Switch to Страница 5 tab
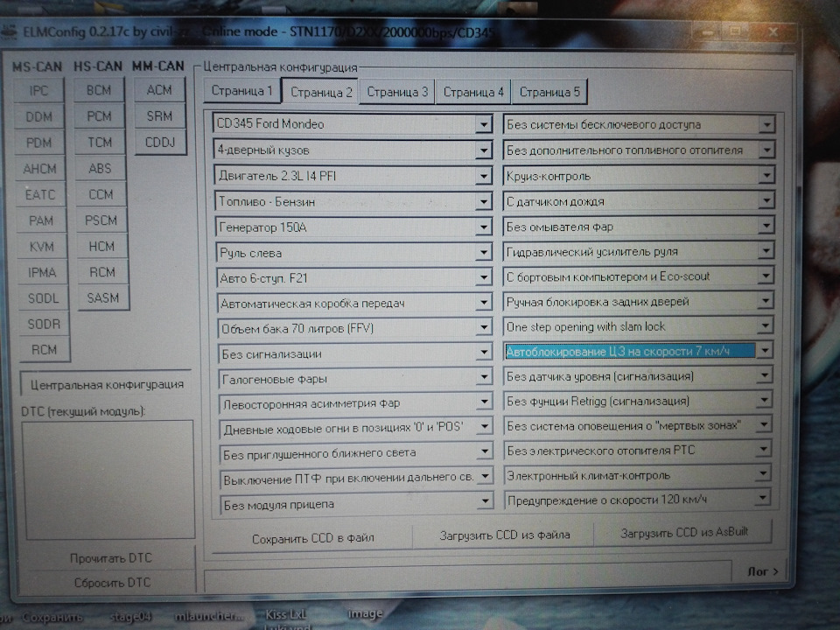This screenshot has width=840, height=630. coord(549,92)
